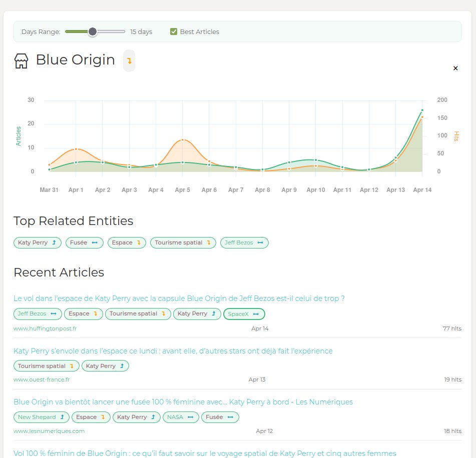Select Fusée in Top Related Entities
Screen dimensions: 476x458
click(85, 242)
